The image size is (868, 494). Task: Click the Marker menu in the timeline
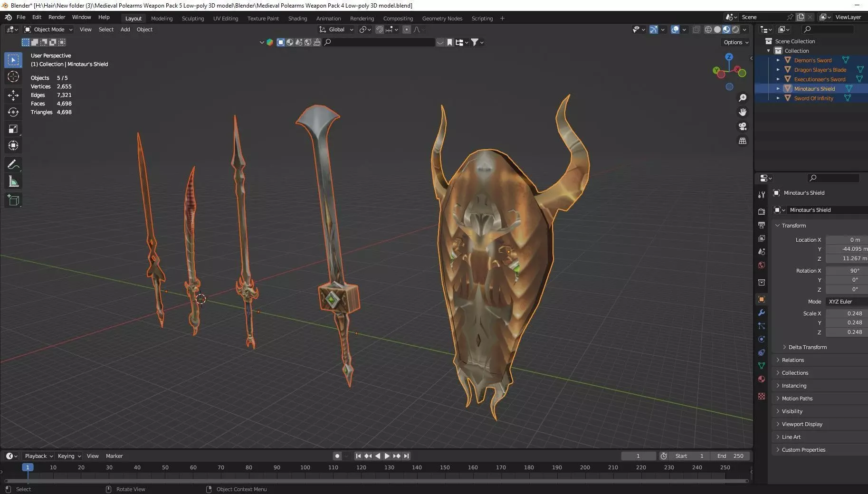pyautogui.click(x=114, y=456)
